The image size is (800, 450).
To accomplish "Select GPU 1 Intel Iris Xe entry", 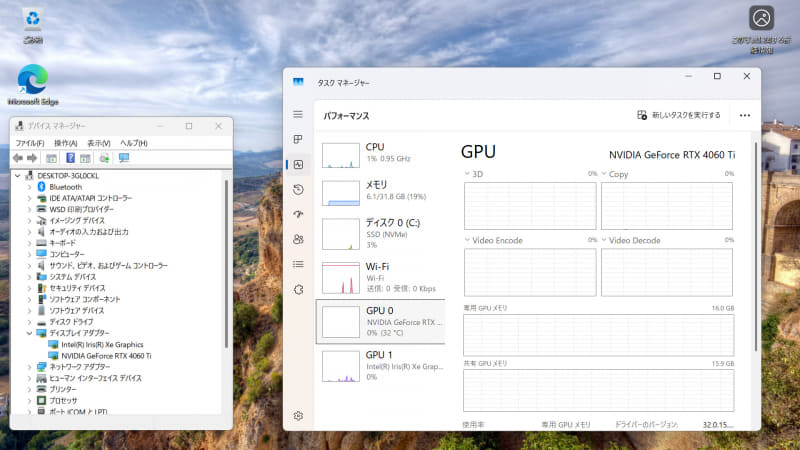I will [381, 366].
